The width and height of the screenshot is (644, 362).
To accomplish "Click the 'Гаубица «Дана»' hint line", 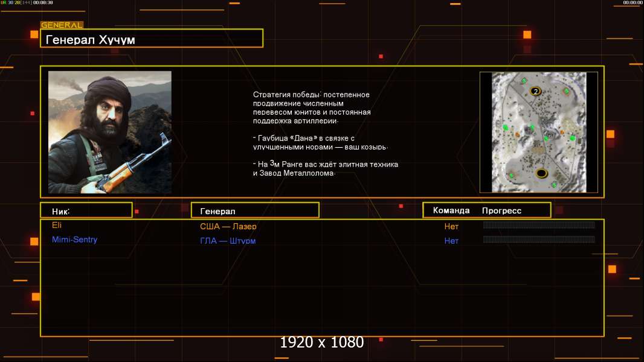I will click(320, 142).
